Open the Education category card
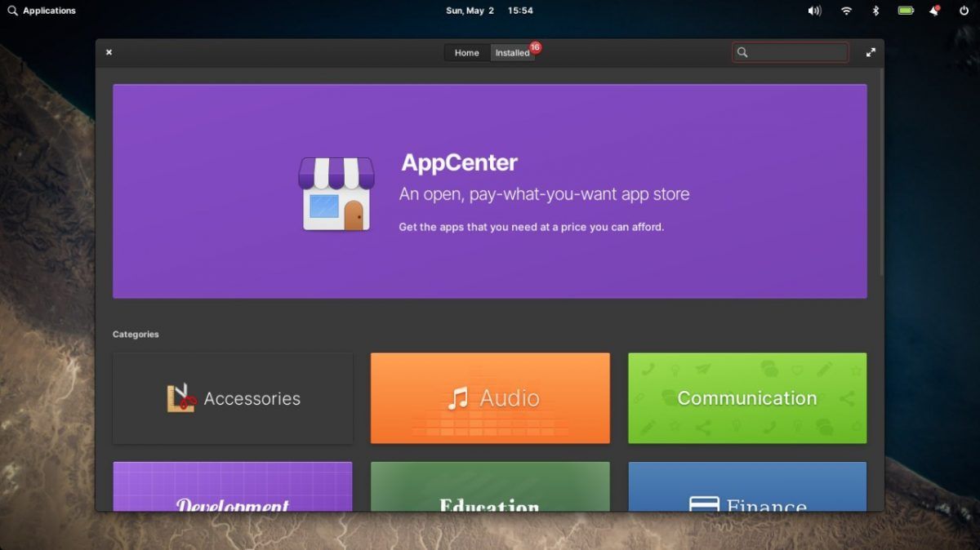The image size is (980, 550). (x=490, y=486)
